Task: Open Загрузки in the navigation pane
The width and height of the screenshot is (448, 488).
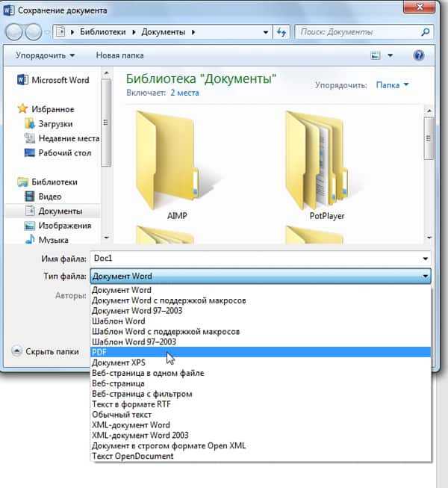Action: click(x=49, y=124)
